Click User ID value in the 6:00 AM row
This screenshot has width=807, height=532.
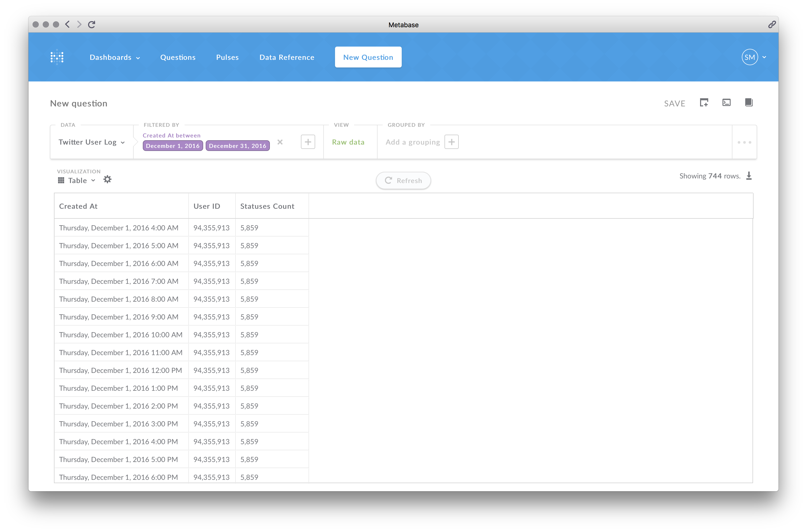coord(212,263)
